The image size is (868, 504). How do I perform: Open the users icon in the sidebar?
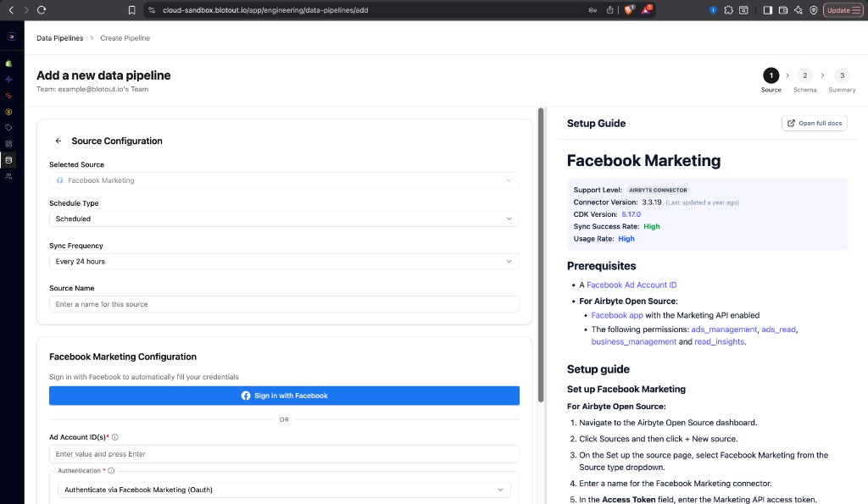[8, 176]
